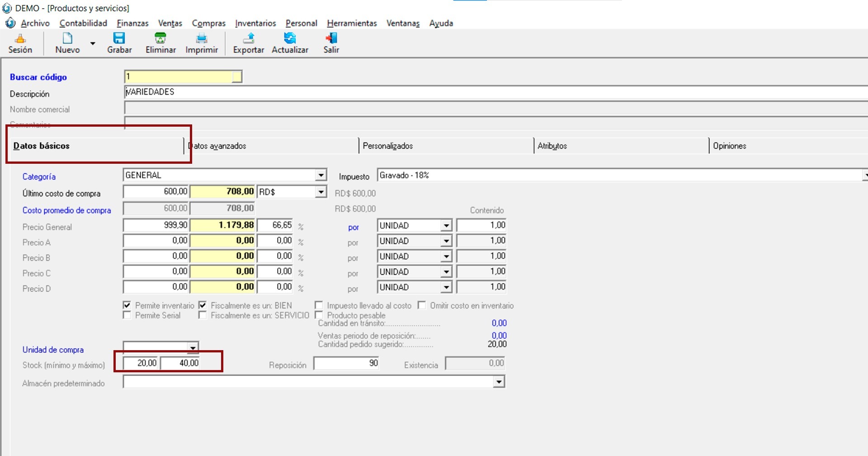The height and width of the screenshot is (456, 868).
Task: Enable the Permite Serial checkbox
Action: pyautogui.click(x=127, y=315)
